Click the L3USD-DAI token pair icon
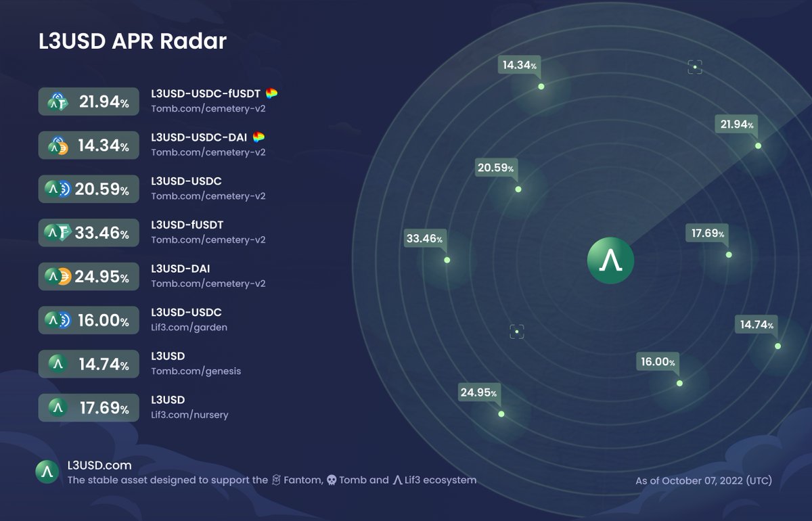Image resolution: width=812 pixels, height=521 pixels. [x=58, y=277]
